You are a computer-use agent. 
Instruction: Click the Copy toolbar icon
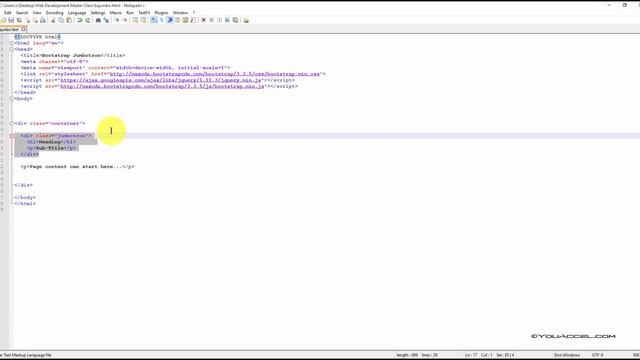[61, 20]
